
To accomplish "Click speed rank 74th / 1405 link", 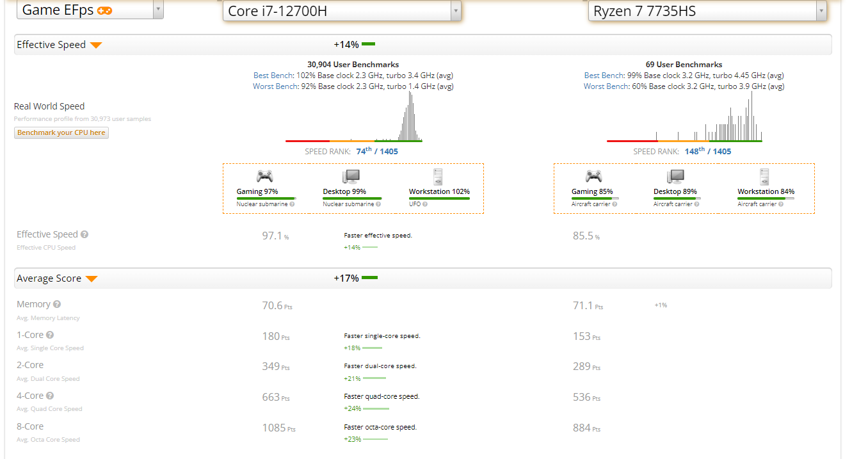I will [377, 152].
